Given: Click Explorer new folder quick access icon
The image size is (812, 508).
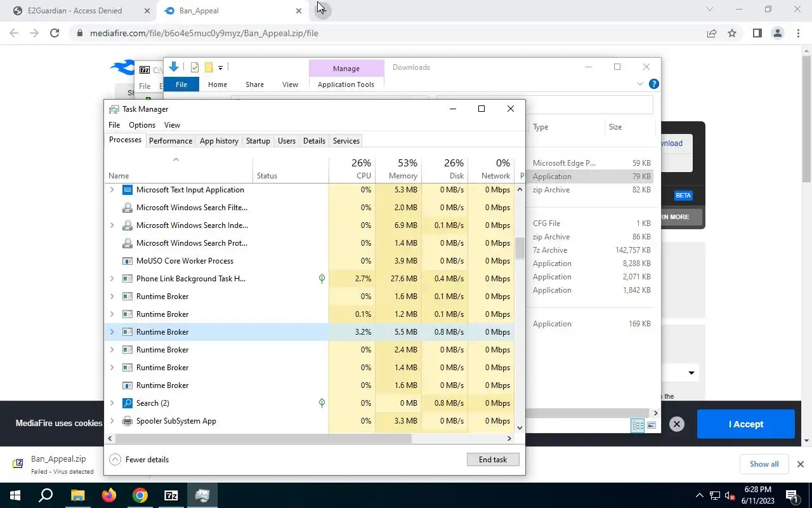Looking at the screenshot, I should (209, 67).
